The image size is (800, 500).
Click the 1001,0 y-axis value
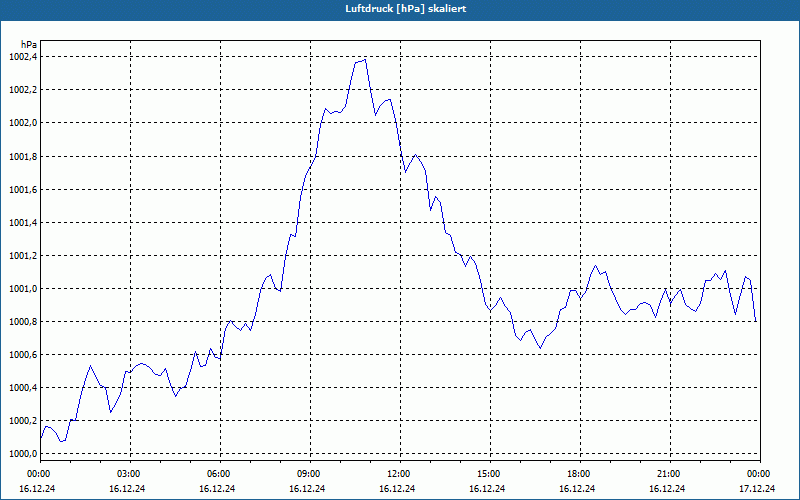coord(23,289)
